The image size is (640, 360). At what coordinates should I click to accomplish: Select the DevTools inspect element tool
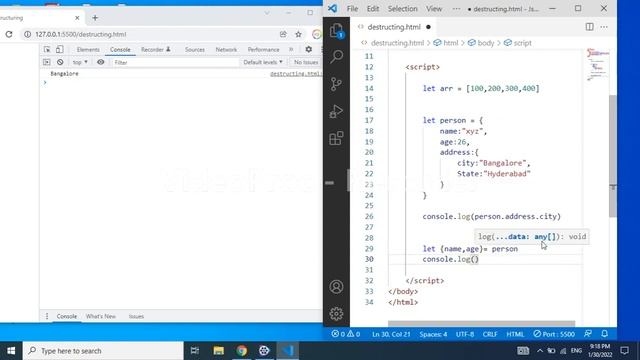[x=47, y=49]
